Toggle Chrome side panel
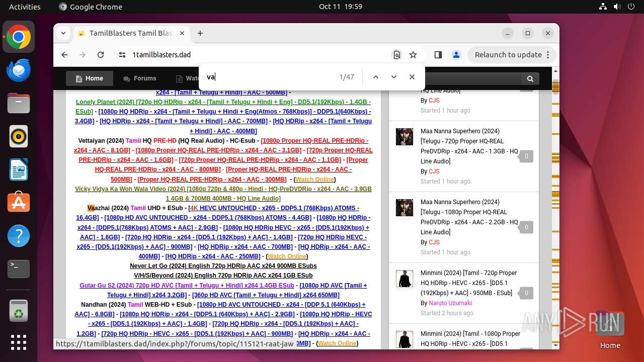644x362 pixels. pos(438,55)
